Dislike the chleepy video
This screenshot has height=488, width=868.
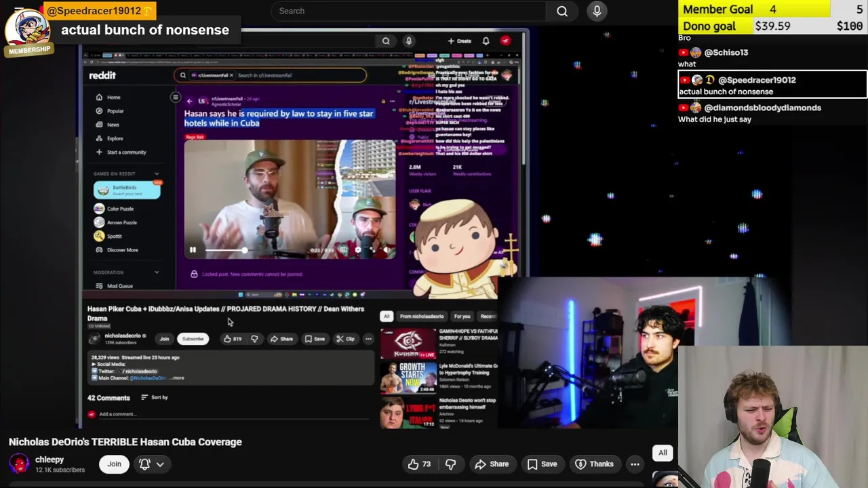click(450, 464)
